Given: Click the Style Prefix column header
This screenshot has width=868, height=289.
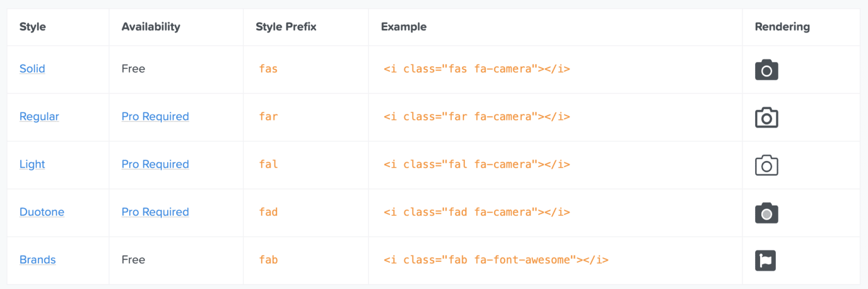Looking at the screenshot, I should click(x=286, y=27).
